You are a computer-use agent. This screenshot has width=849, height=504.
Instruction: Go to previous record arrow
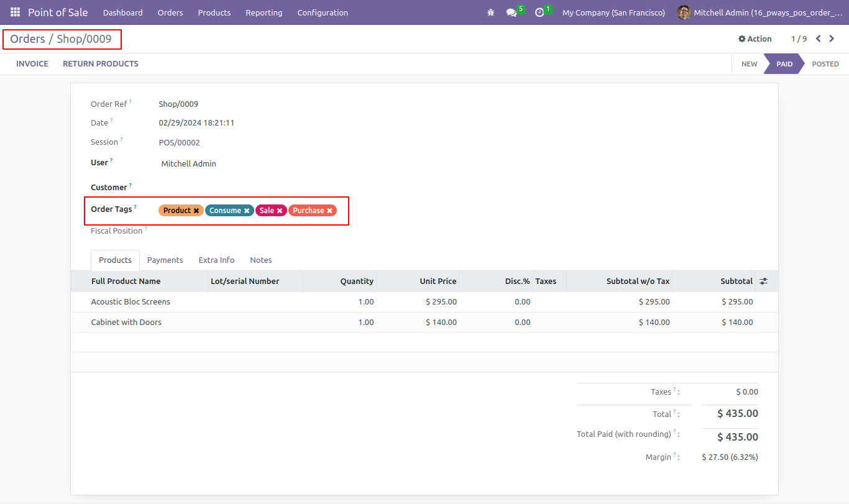click(x=818, y=39)
